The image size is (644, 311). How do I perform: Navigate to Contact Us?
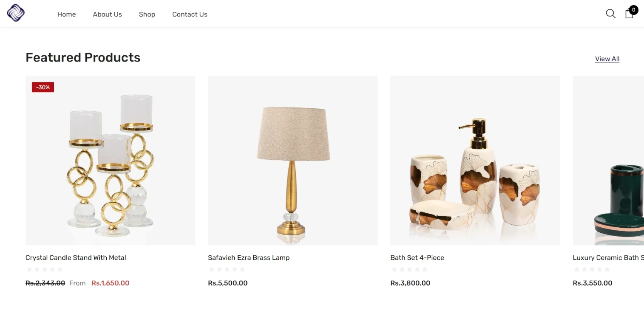click(x=190, y=14)
